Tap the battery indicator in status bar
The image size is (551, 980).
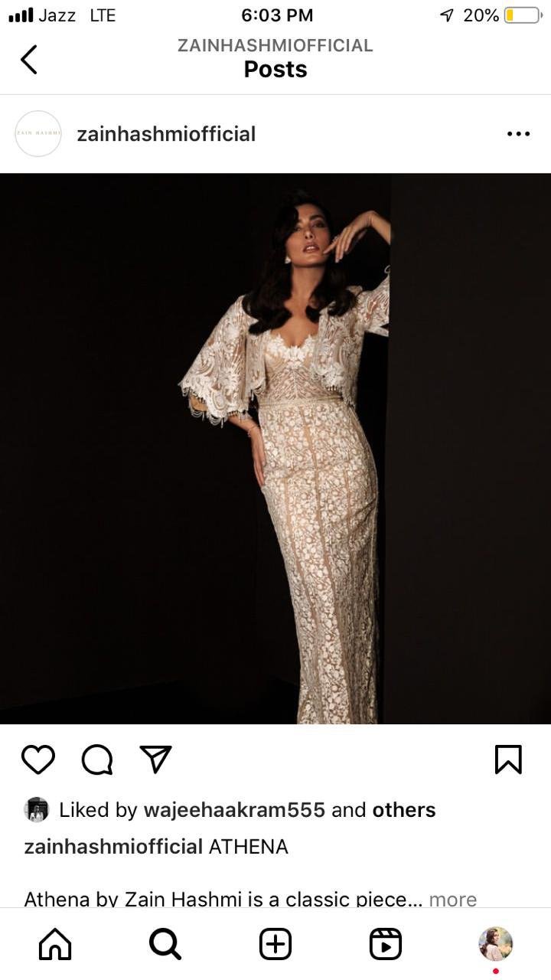pos(523,15)
